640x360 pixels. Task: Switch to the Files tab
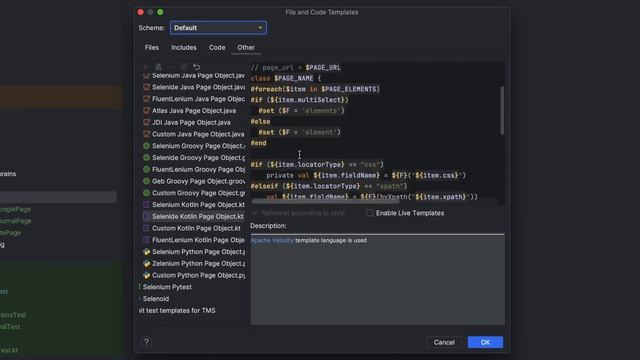click(x=151, y=47)
